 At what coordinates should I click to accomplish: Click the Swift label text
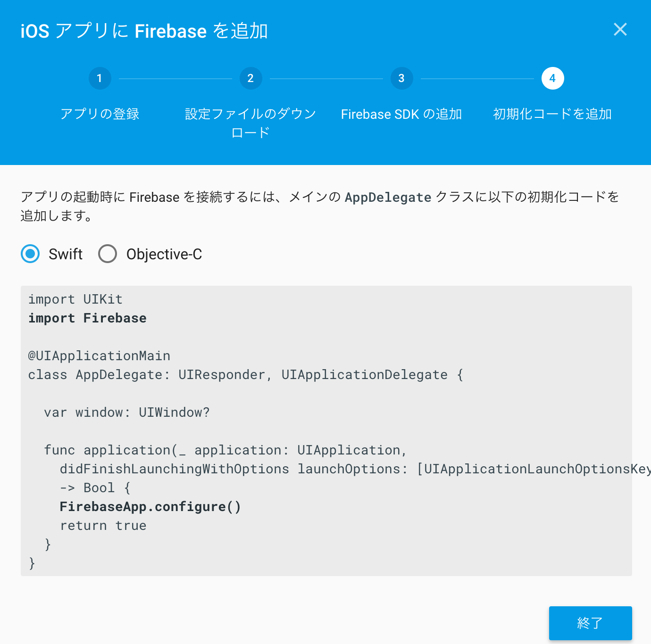click(x=66, y=254)
